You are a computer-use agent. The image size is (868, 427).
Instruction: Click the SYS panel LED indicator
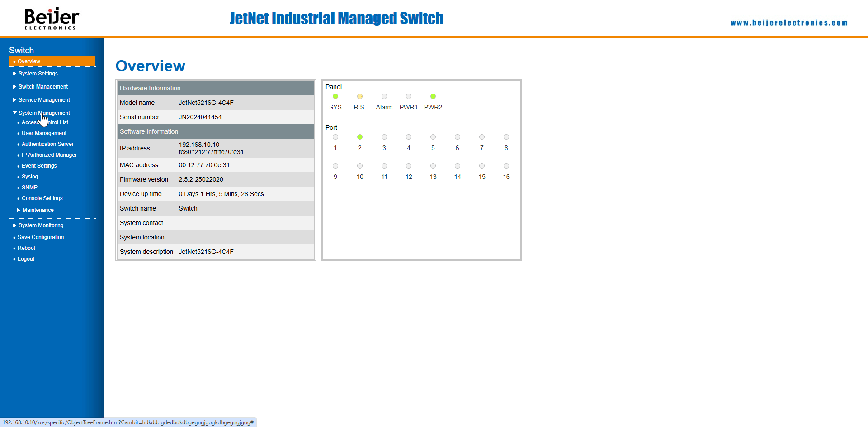tap(335, 96)
